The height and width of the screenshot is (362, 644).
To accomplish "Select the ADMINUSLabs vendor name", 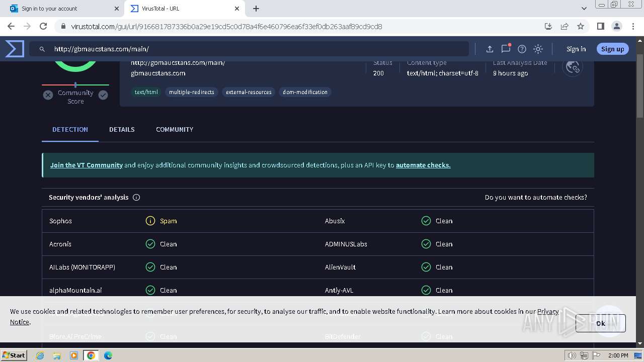I will (346, 244).
